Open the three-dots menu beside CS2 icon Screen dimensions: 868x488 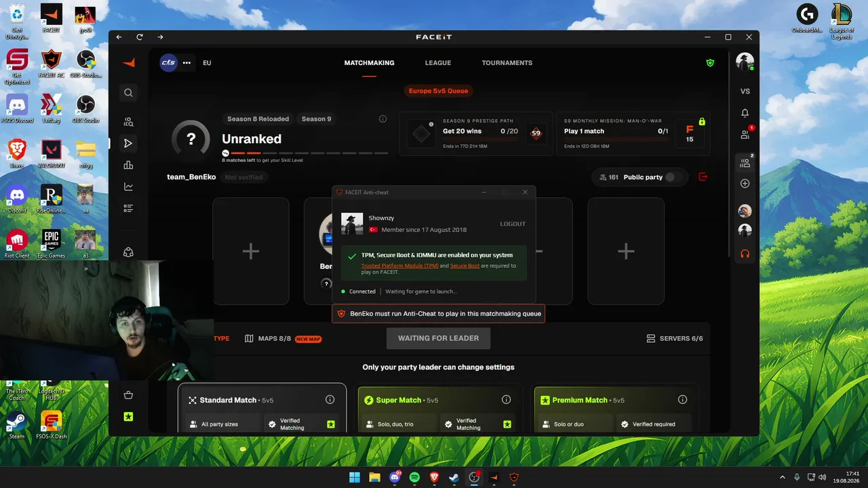pyautogui.click(x=186, y=63)
